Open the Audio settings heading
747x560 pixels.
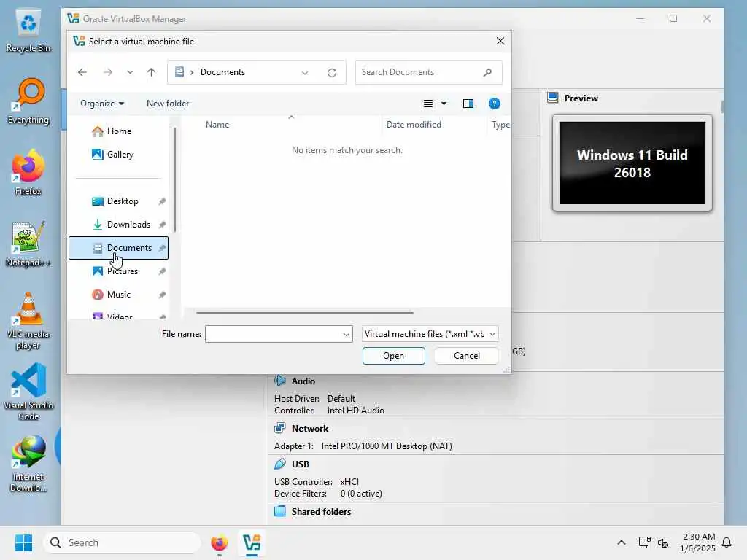point(303,381)
